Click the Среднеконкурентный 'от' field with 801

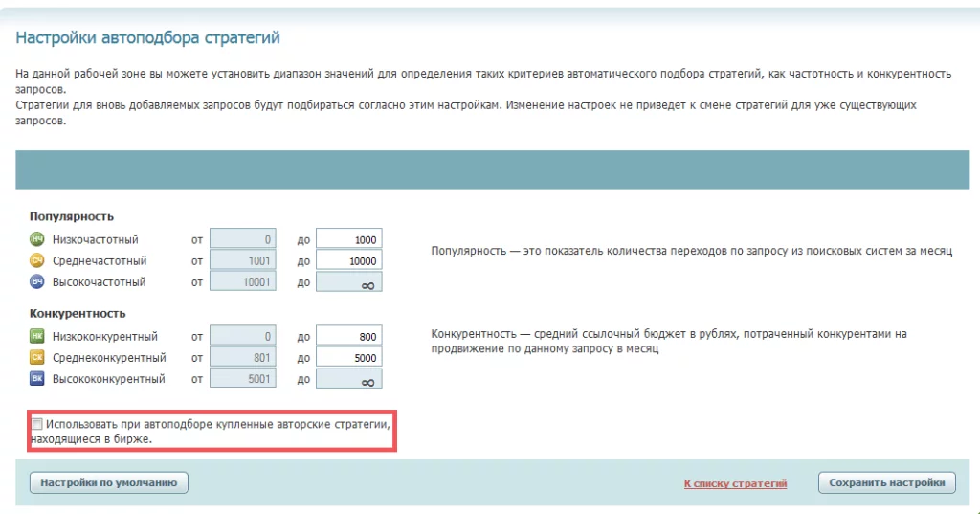click(242, 357)
